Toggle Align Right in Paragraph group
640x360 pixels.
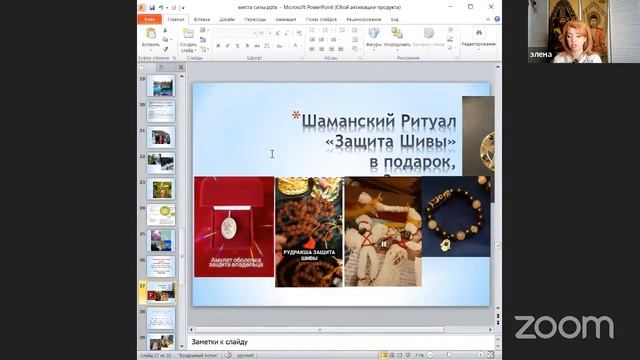pyautogui.click(x=331, y=49)
